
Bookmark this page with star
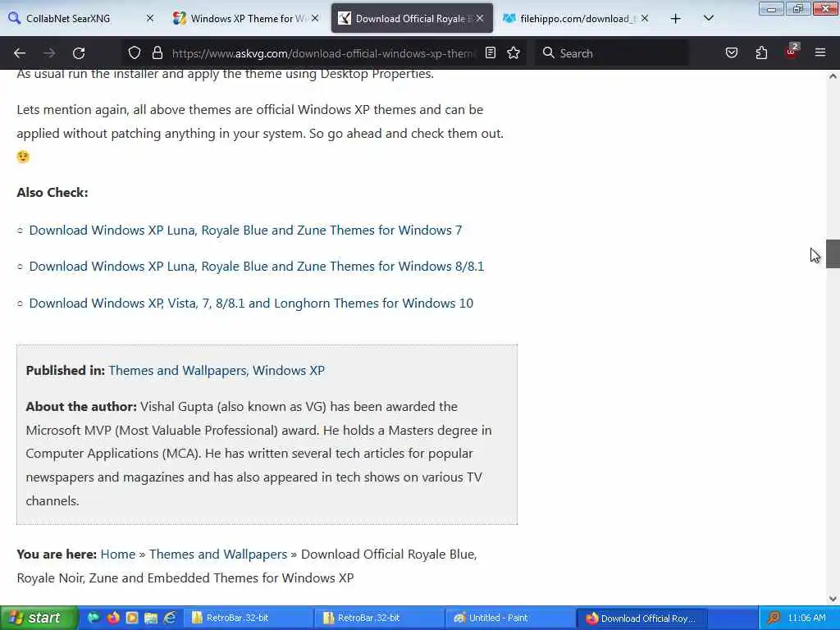(x=514, y=52)
